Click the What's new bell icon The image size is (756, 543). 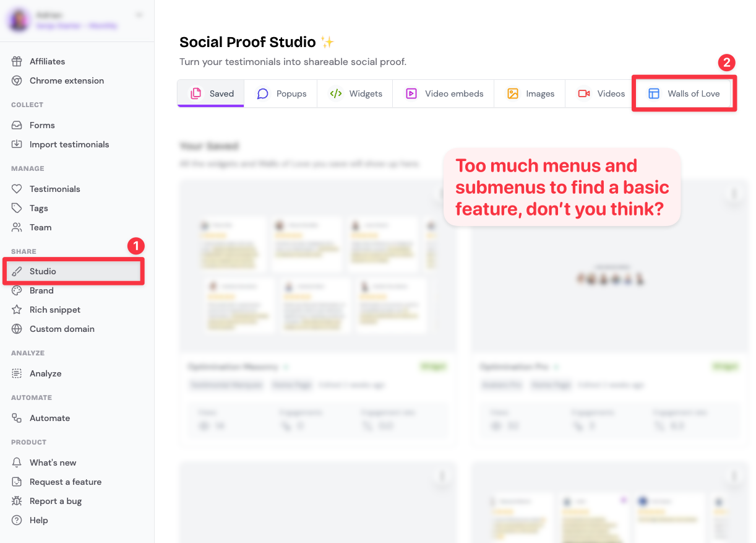(17, 463)
